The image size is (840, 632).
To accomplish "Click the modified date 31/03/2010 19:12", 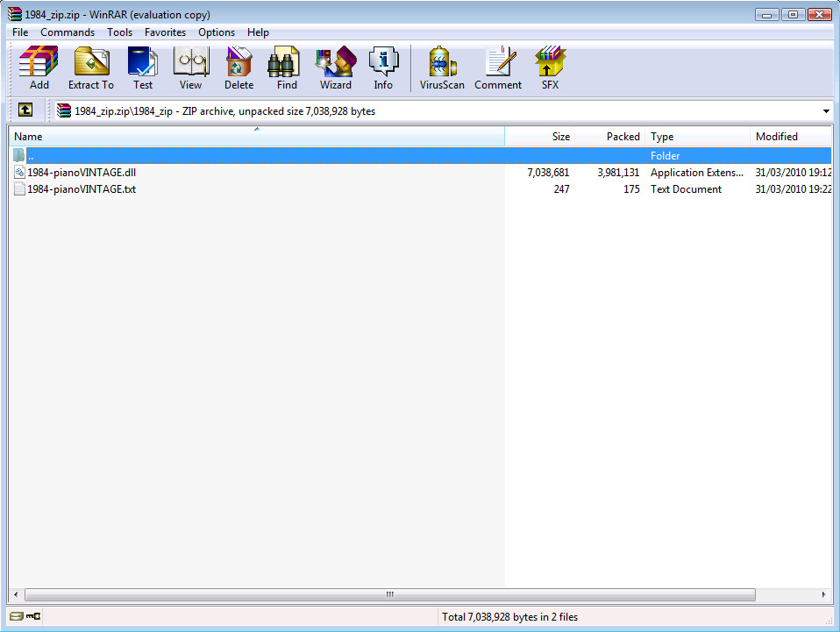I will pyautogui.click(x=794, y=173).
